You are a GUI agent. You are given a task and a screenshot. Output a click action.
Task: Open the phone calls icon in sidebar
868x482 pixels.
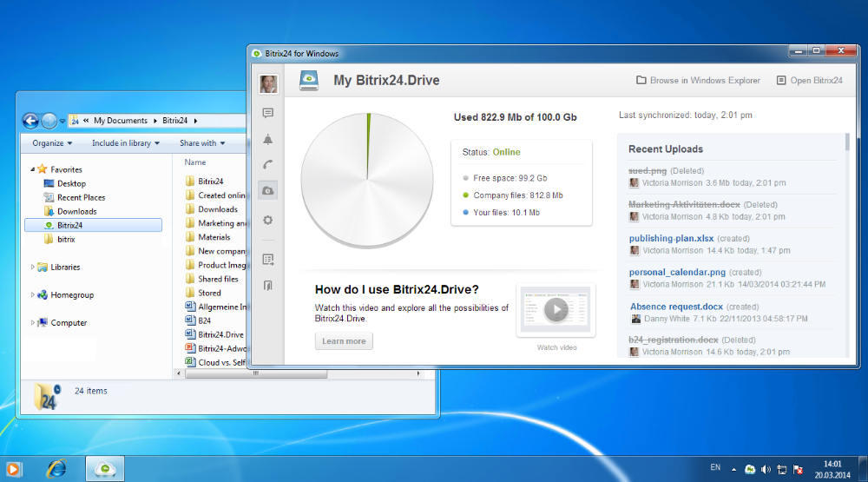coord(268,164)
